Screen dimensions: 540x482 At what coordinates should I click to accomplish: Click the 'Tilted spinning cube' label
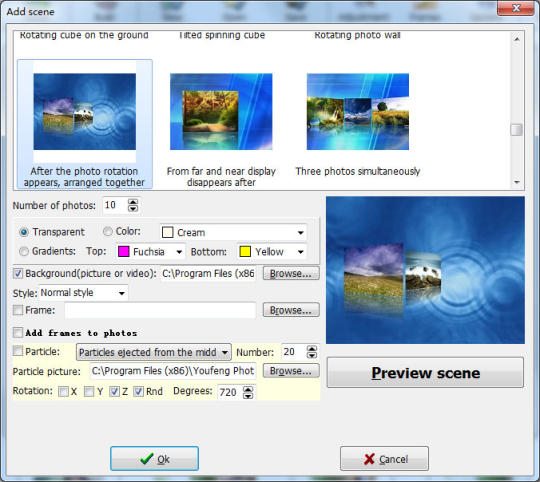tap(222, 35)
